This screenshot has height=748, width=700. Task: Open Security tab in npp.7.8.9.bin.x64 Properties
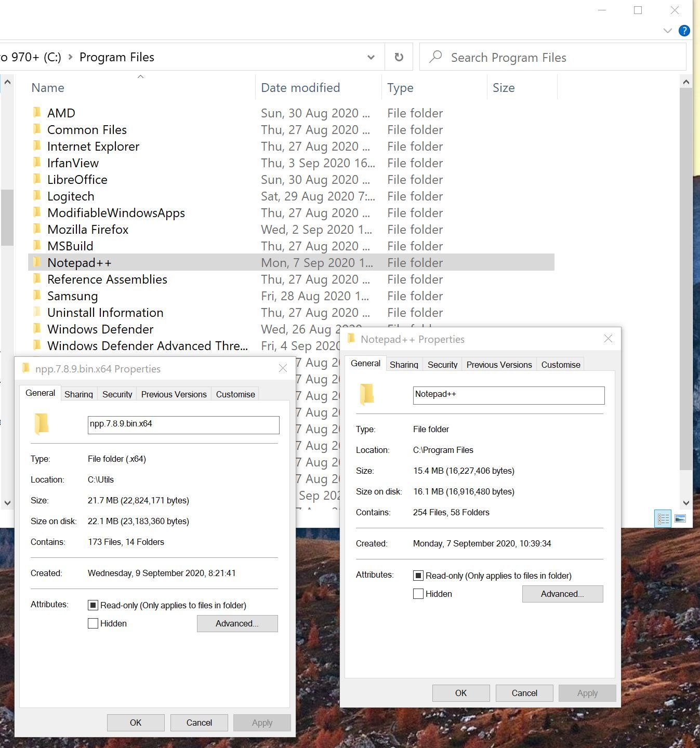click(117, 394)
